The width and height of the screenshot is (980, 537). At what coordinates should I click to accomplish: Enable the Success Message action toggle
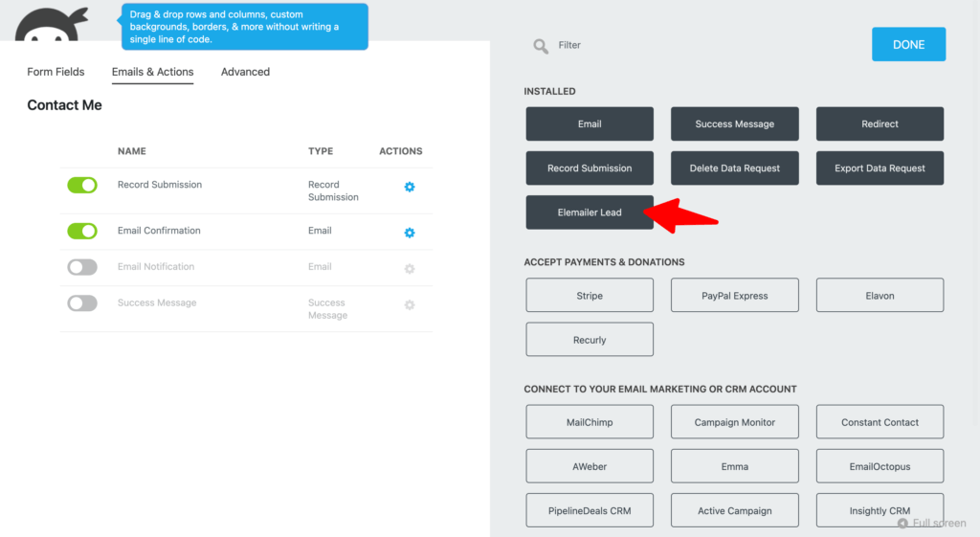[x=82, y=303]
